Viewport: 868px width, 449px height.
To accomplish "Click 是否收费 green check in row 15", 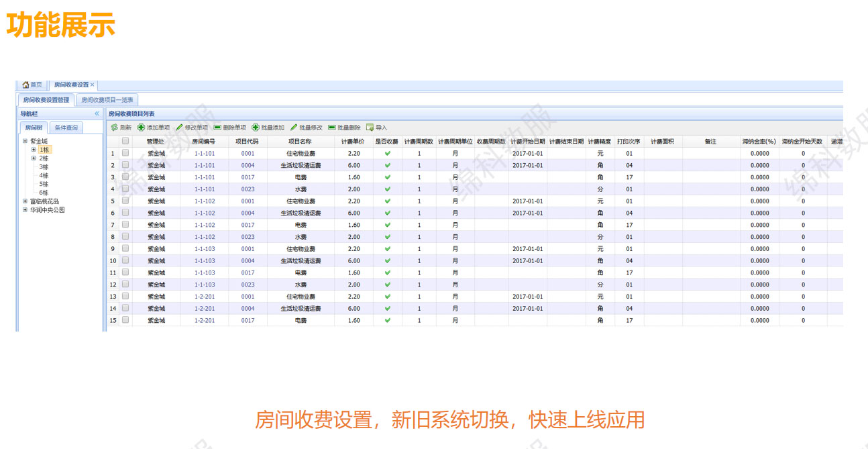I will pos(387,320).
